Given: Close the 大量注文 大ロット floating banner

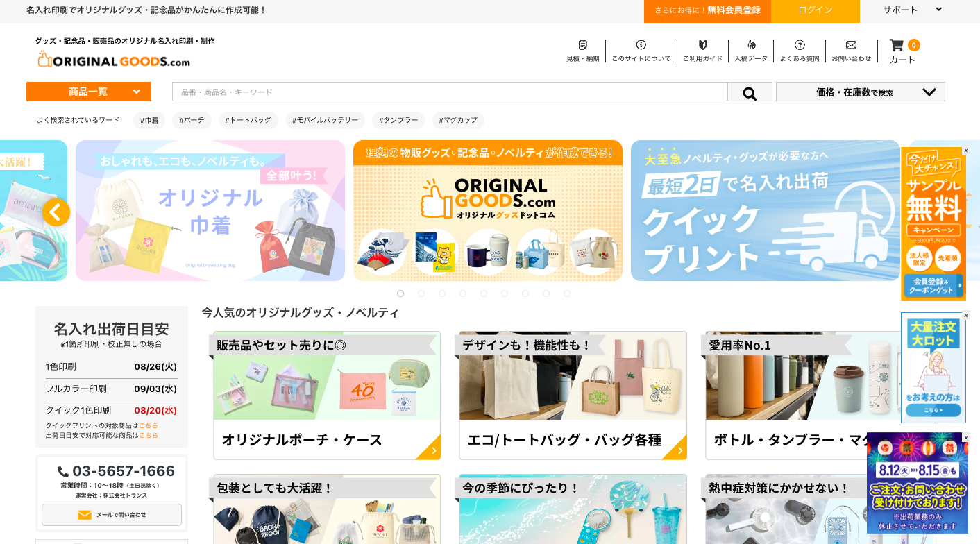Looking at the screenshot, I should click(965, 316).
